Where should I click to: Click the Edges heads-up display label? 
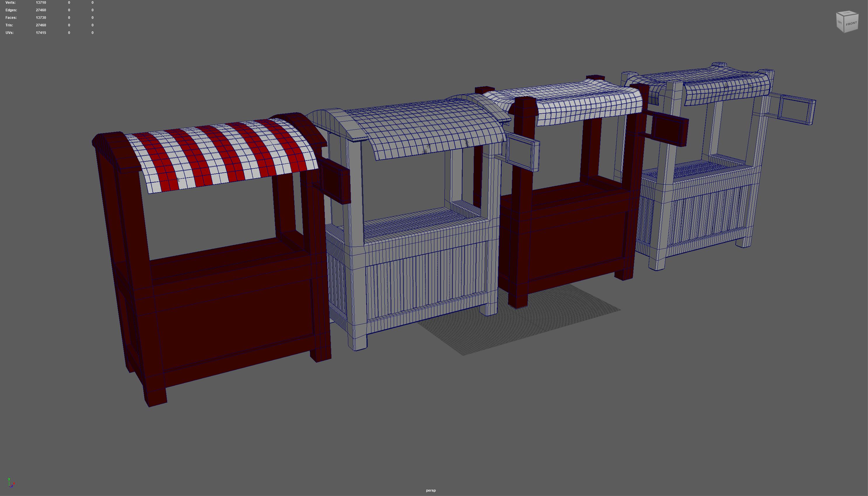pyautogui.click(x=11, y=10)
